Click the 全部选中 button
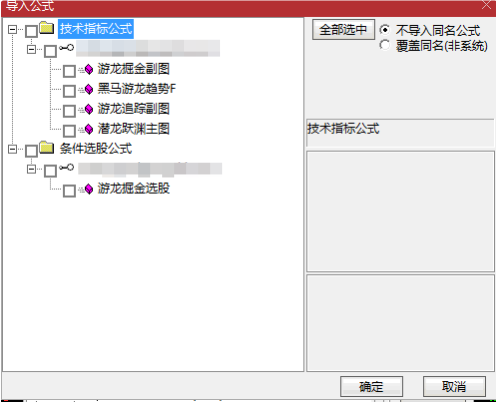Viewport: 497px width, 403px height. point(343,30)
